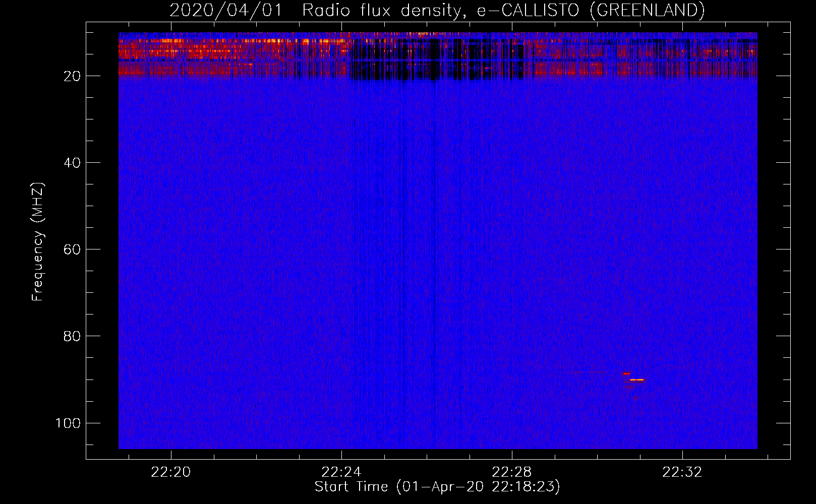
Task: Click the 22:28 time tick label
Action: point(512,472)
